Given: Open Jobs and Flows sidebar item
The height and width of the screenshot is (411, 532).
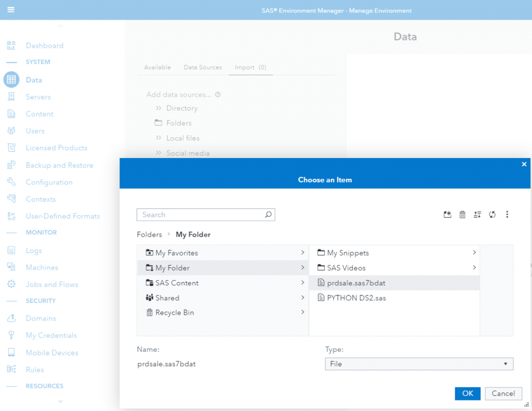Looking at the screenshot, I should tap(52, 284).
